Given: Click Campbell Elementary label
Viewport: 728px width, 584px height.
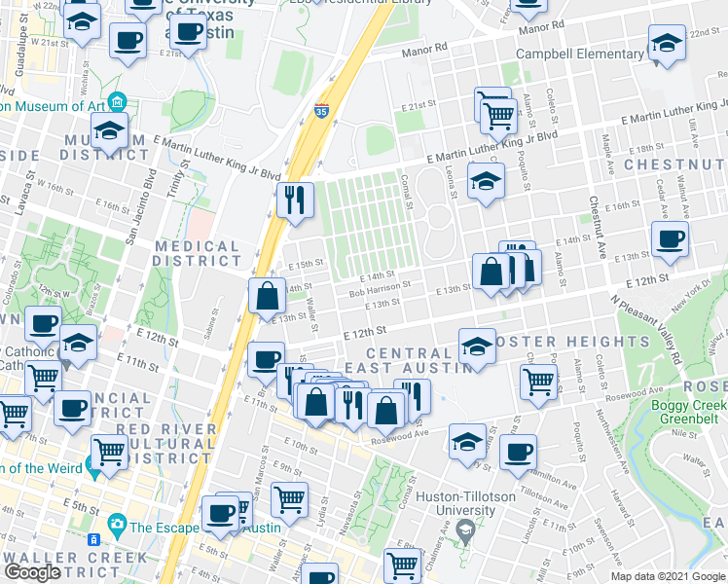Looking at the screenshot, I should point(580,55).
